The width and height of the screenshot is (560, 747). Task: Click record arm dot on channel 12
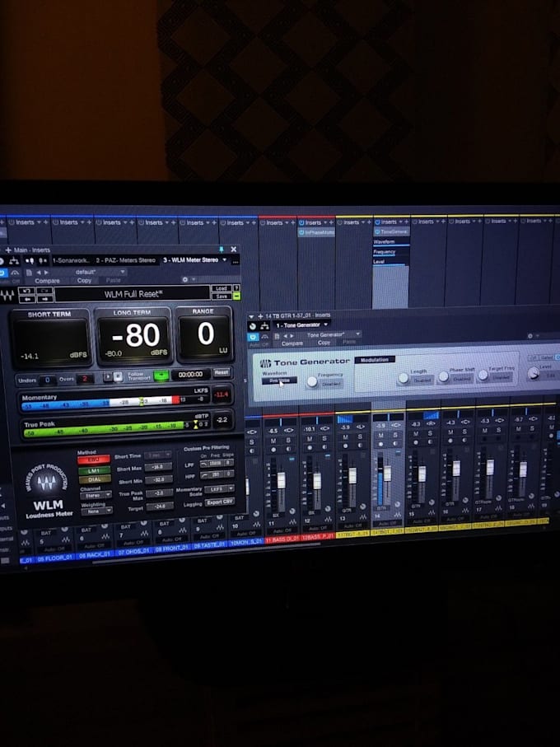click(310, 447)
